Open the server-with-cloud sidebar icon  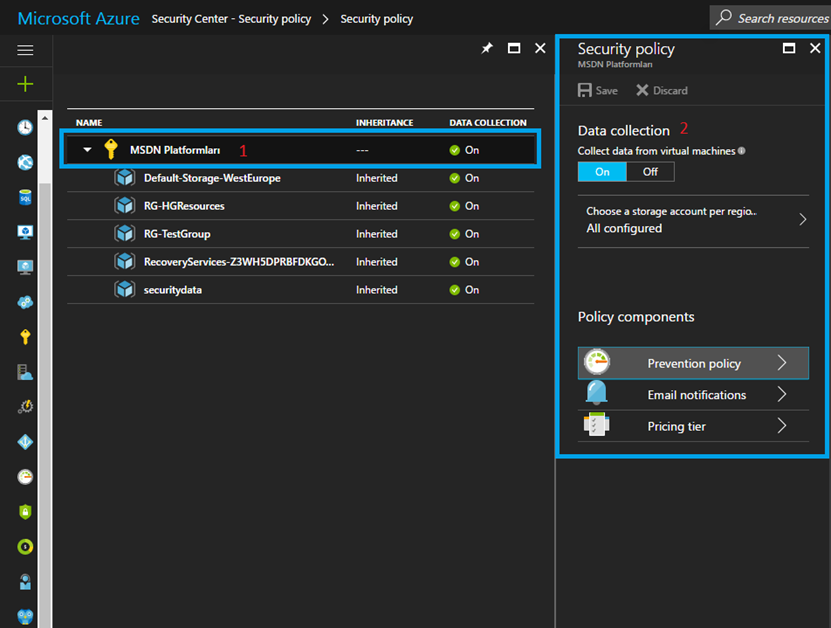click(x=25, y=372)
